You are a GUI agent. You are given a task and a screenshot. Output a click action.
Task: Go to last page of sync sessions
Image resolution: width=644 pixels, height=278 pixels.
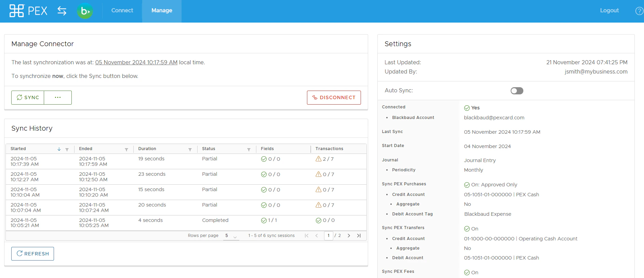[359, 236]
